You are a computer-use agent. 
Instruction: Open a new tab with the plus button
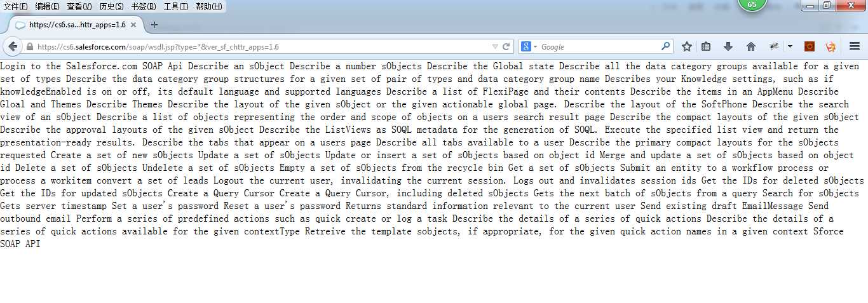[x=154, y=25]
